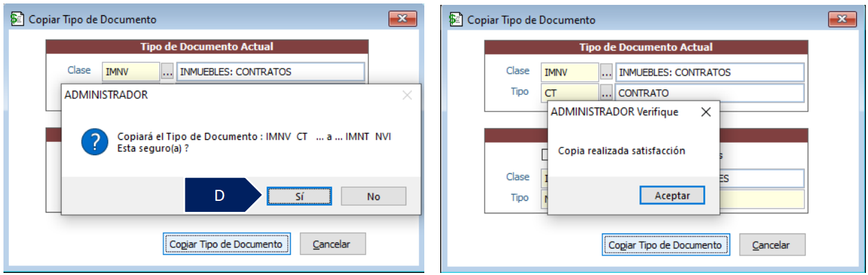Open Clase lookup '...' button in right window
Screen dimensions: 868x275
(x=606, y=72)
